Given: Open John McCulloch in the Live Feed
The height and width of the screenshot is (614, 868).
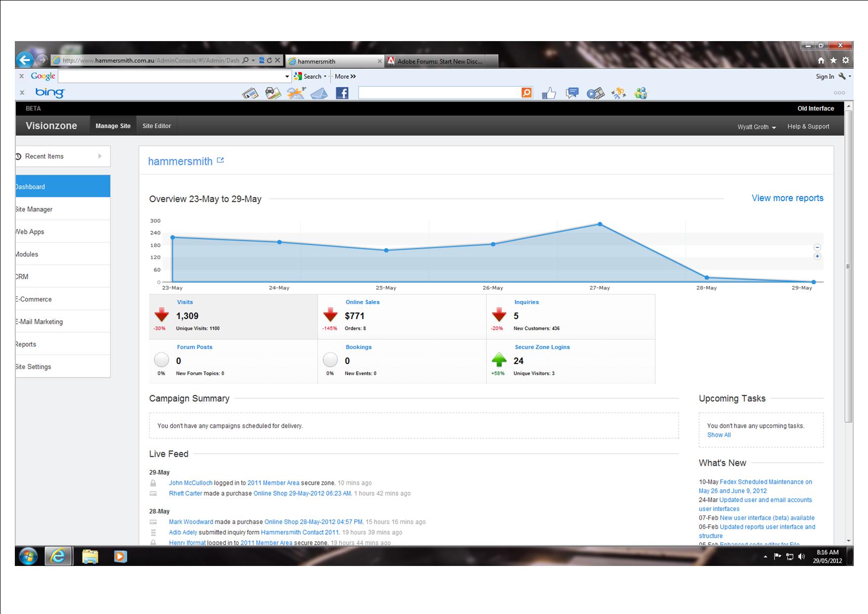Looking at the screenshot, I should pos(191,483).
